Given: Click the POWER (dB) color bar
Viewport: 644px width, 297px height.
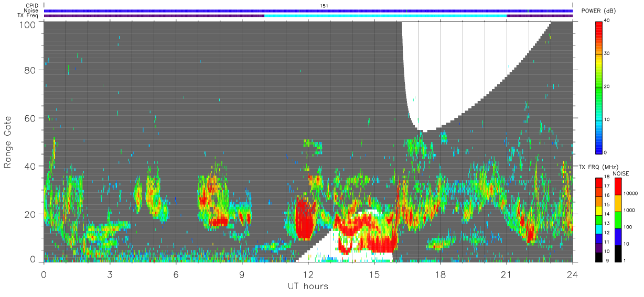Looking at the screenshot, I should [599, 87].
